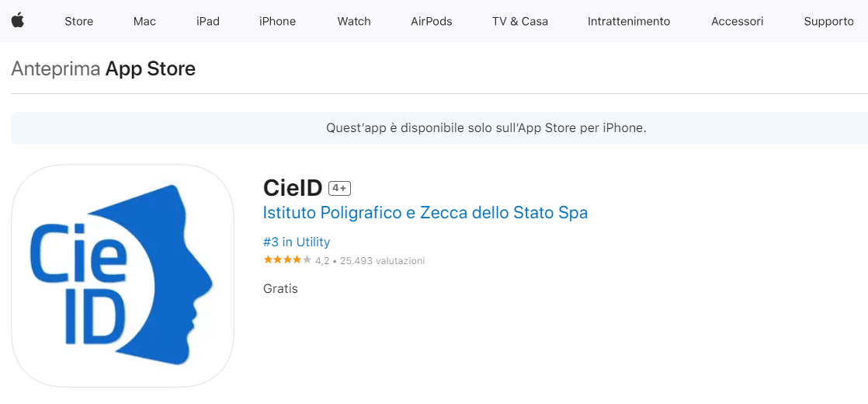Click the 4+ age rating badge

coord(340,189)
